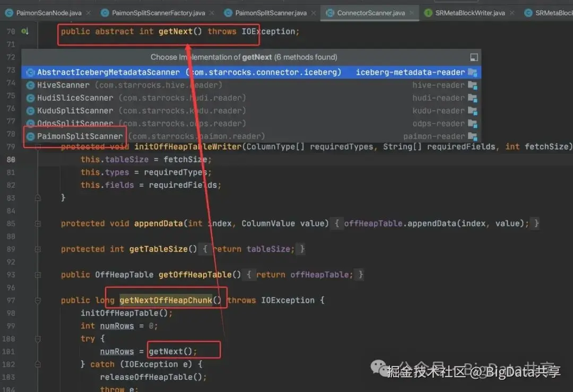Collapse the catch block on line 102
573x392 pixels.
point(38,364)
